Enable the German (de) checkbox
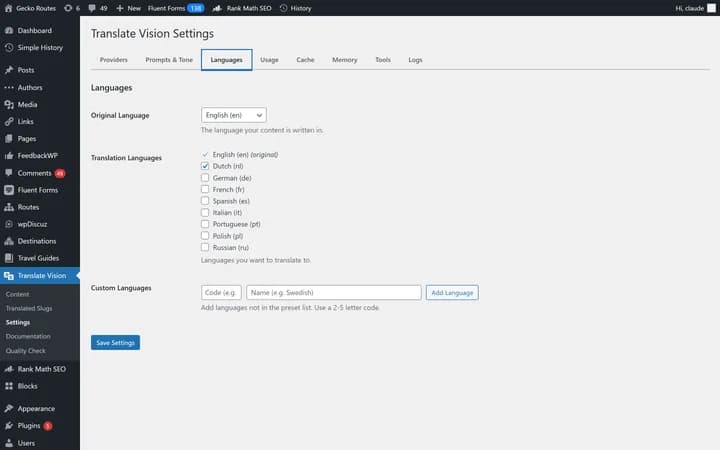720x450 pixels. pos(205,178)
